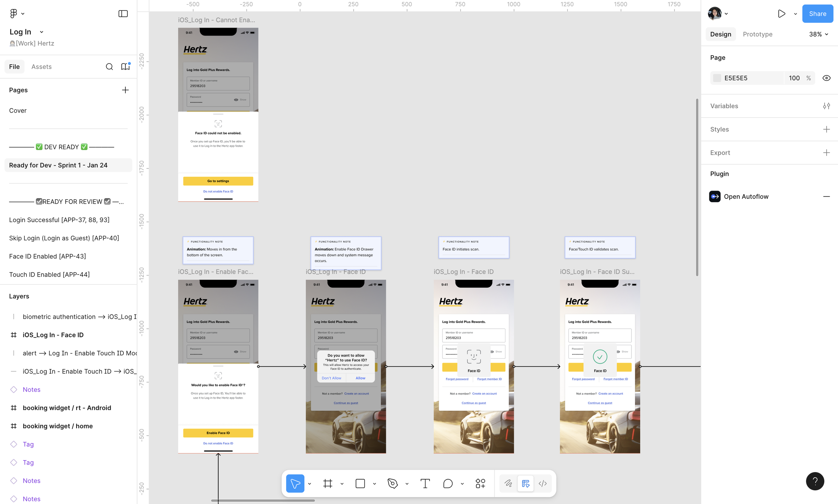The height and width of the screenshot is (504, 838).
Task: Open present options chevron next to play
Action: click(795, 14)
